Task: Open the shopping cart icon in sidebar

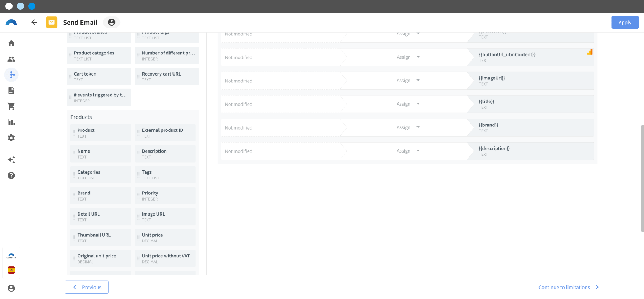Action: click(x=11, y=106)
